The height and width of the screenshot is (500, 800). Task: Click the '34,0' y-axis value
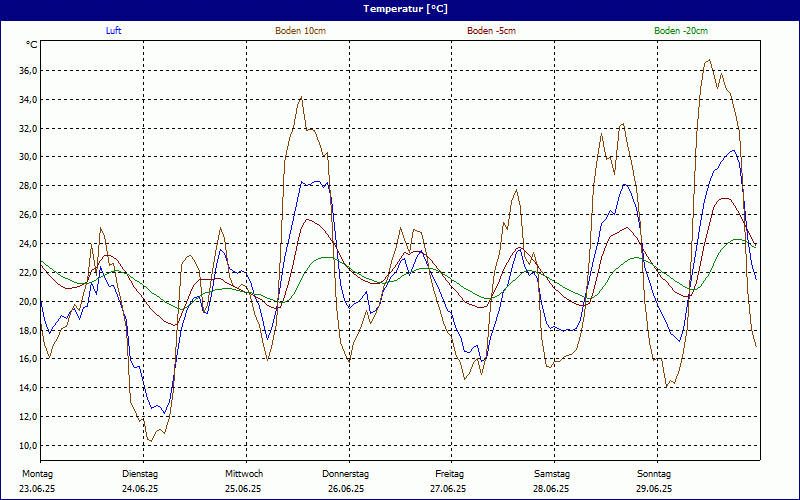click(x=29, y=99)
